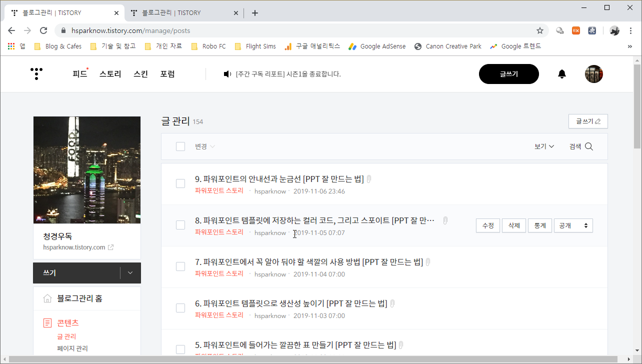
Task: Click the dark 쓰기 sidebar button
Action: 76,273
